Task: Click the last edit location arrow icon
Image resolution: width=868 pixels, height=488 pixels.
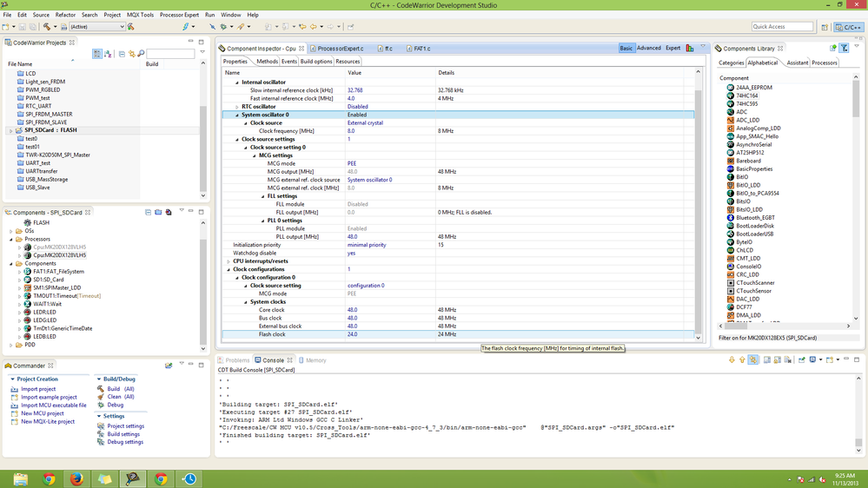Action: coord(302,27)
